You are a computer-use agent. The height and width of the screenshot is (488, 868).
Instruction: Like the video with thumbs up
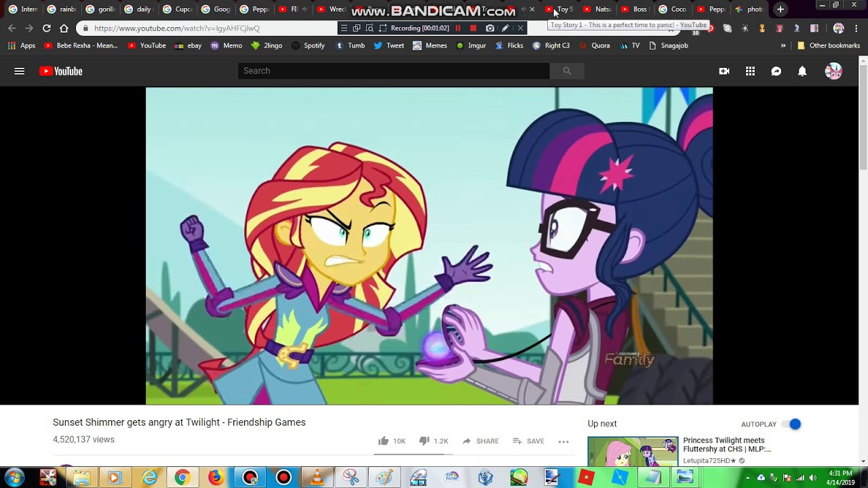[x=384, y=441]
